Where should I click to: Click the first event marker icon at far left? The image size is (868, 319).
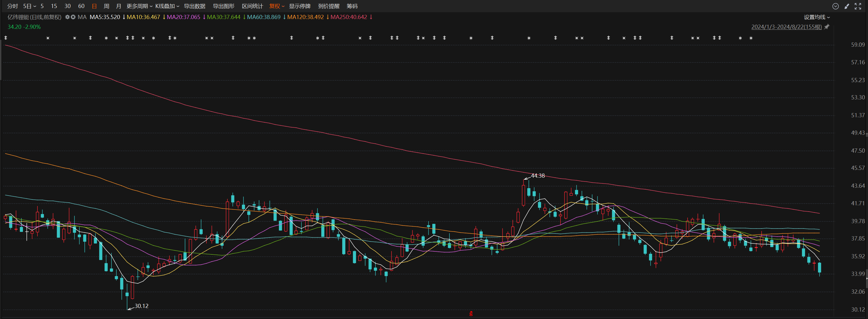6,38
